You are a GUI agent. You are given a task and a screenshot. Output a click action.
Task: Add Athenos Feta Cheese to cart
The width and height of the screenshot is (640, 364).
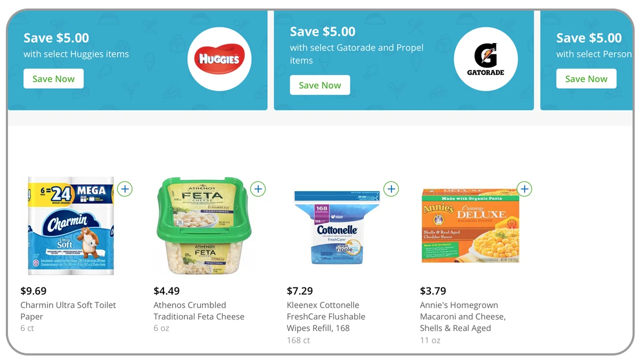coord(258,189)
